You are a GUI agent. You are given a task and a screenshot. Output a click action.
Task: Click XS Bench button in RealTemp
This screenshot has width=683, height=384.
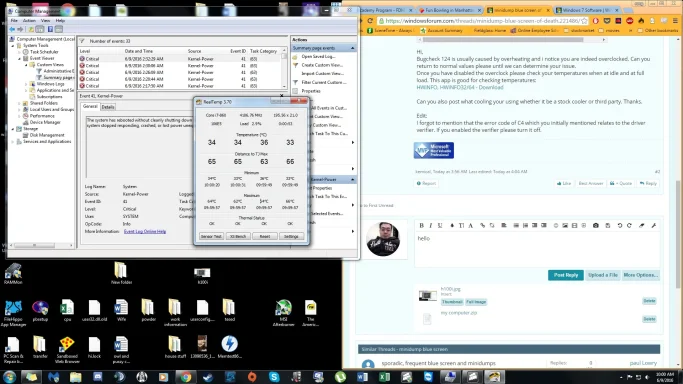[238, 236]
